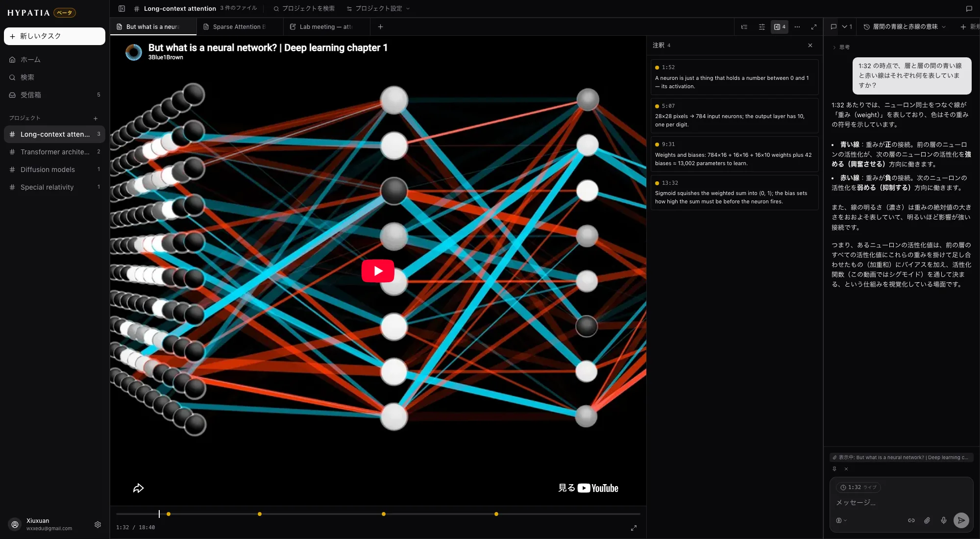Click the chat bubble icon
The height and width of the screenshot is (539, 980).
point(833,27)
